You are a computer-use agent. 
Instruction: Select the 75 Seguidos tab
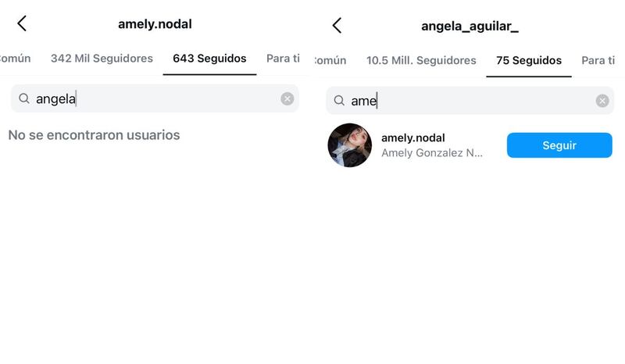pyautogui.click(x=529, y=60)
